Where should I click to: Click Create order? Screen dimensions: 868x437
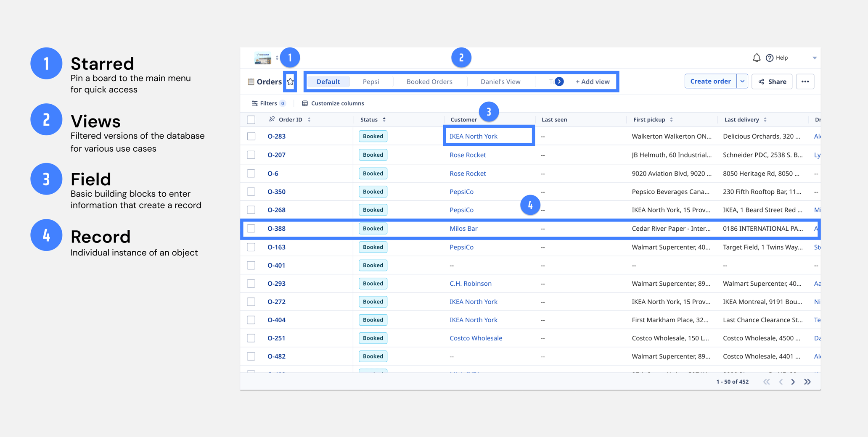point(710,81)
